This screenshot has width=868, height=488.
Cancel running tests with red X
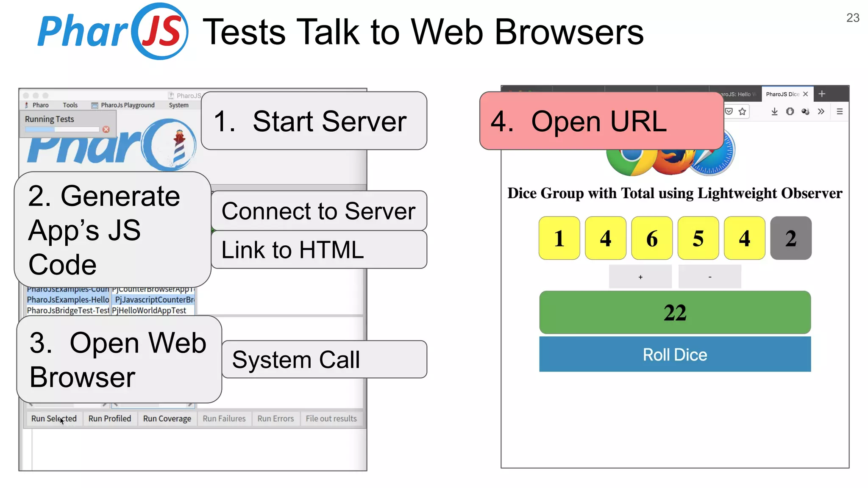click(x=106, y=129)
